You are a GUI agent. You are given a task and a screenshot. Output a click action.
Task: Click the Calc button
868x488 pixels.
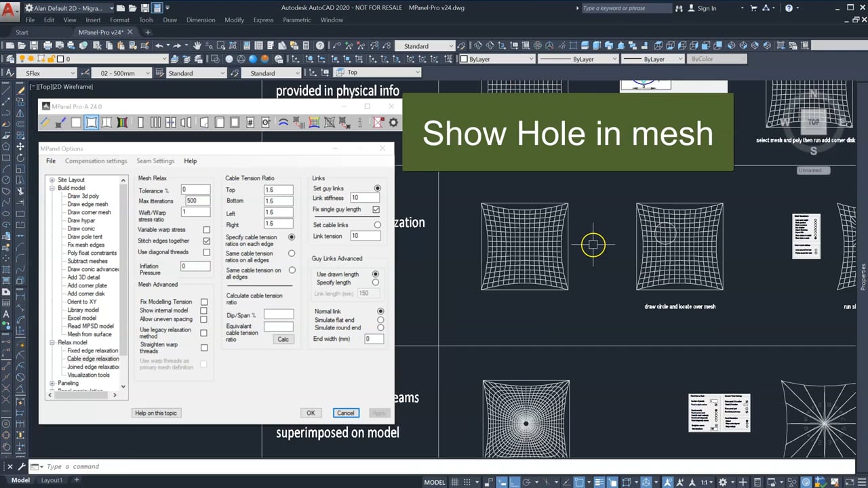tap(283, 339)
